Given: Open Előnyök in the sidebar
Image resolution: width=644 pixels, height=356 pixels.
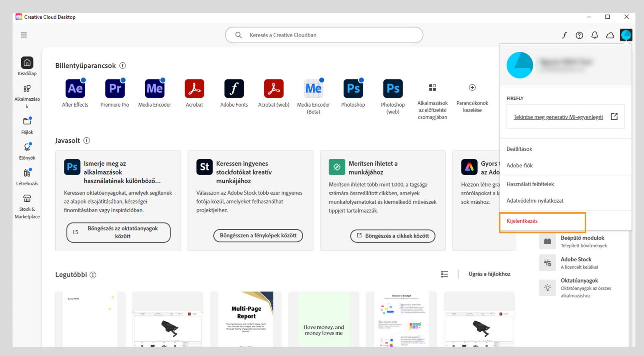Looking at the screenshot, I should 27,151.
